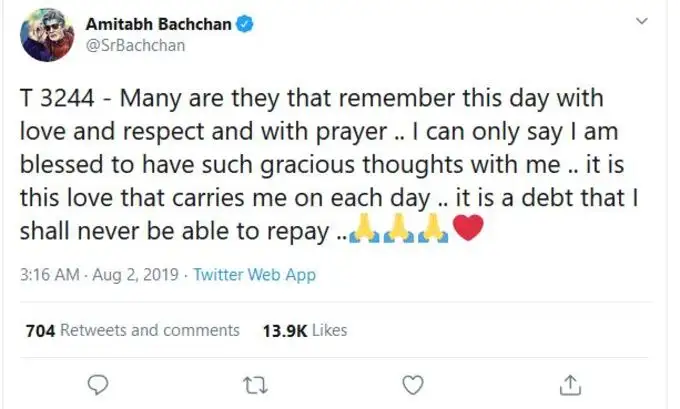Open the share tweet icon

(x=569, y=383)
